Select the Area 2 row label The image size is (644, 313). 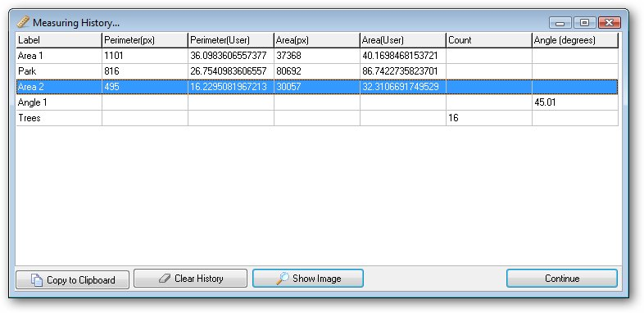(31, 87)
